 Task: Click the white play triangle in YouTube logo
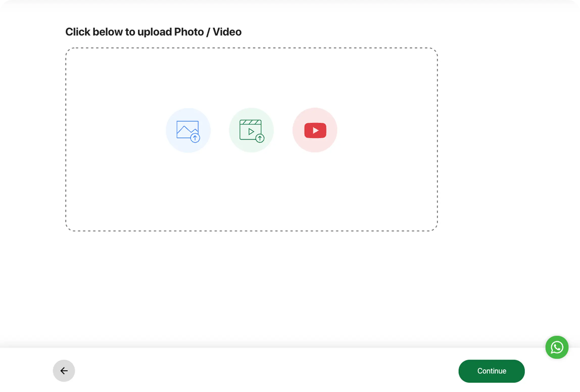coord(316,130)
